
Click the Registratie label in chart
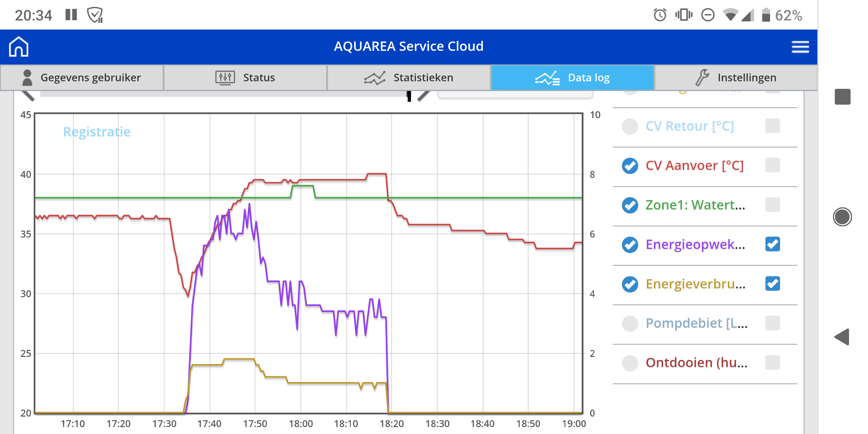click(x=97, y=132)
